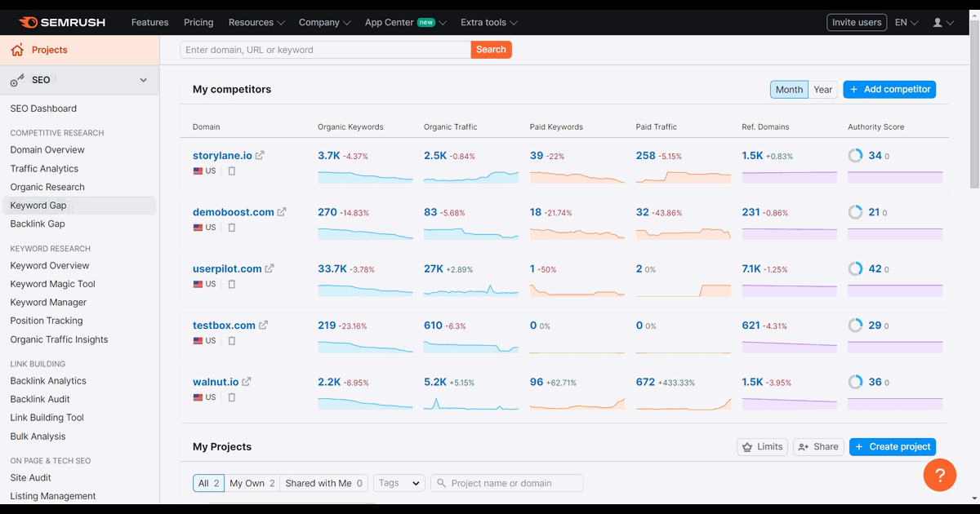Viewport: 980px width, 514px height.
Task: Open Position Tracking in sidebar
Action: [47, 321]
